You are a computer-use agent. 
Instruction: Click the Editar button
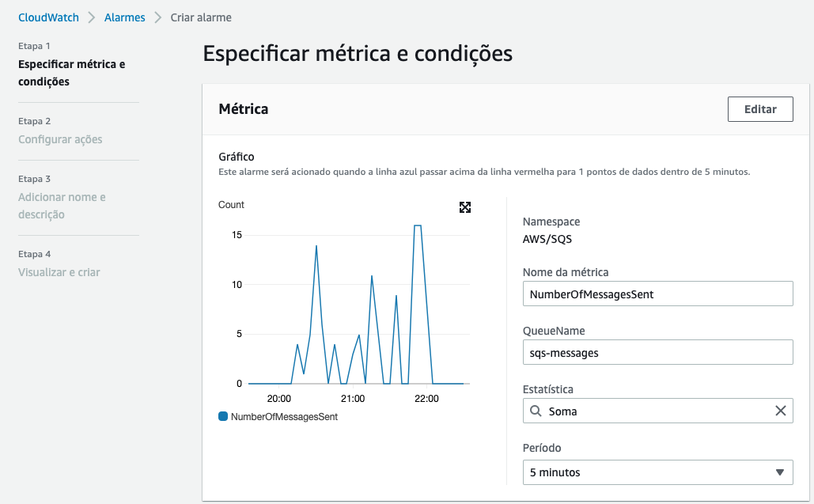760,109
